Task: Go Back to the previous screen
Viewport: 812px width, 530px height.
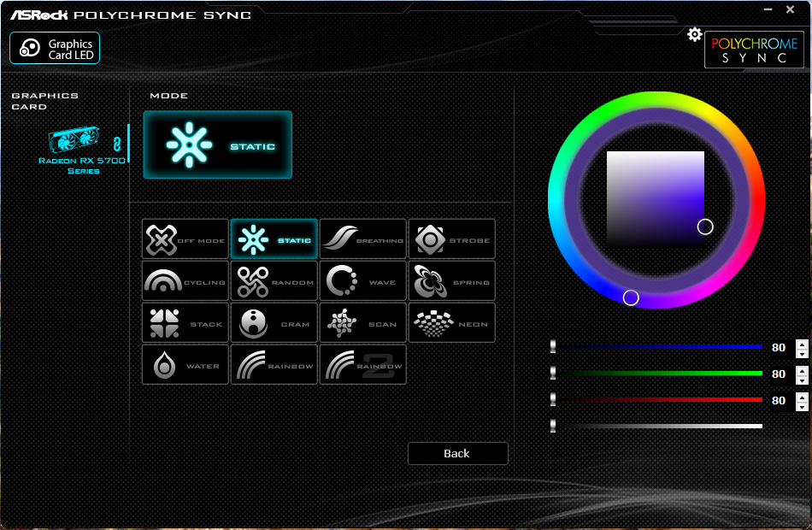Action: tap(458, 453)
